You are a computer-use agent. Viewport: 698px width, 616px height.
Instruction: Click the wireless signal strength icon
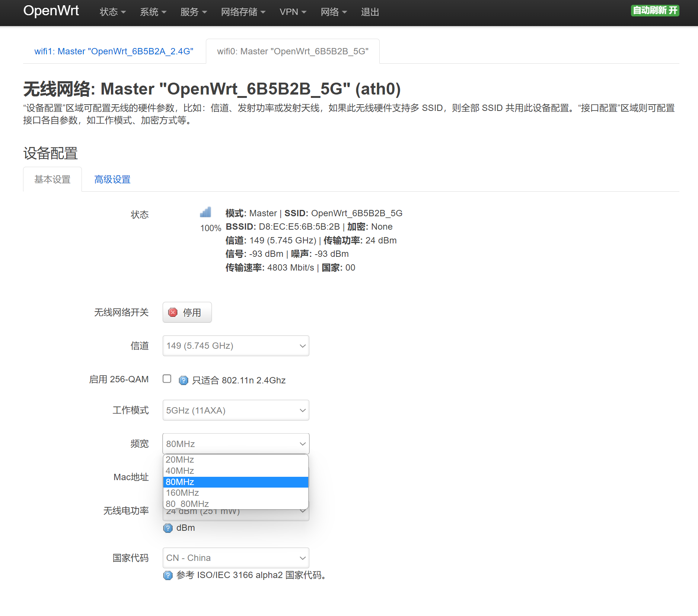(205, 213)
